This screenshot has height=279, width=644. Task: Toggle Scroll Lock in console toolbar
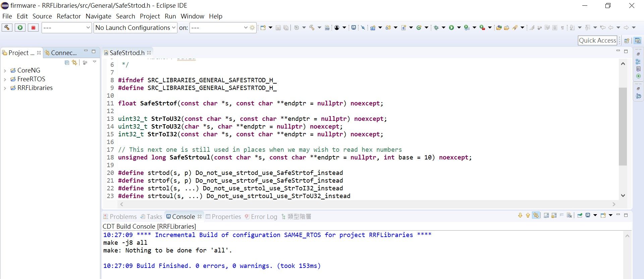[x=554, y=215]
